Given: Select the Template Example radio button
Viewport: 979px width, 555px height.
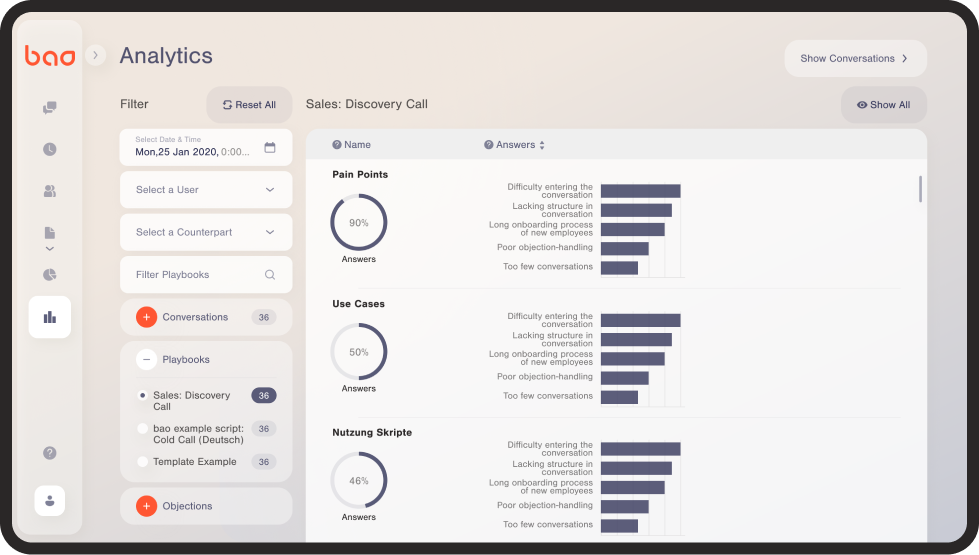Looking at the screenshot, I should [142, 461].
